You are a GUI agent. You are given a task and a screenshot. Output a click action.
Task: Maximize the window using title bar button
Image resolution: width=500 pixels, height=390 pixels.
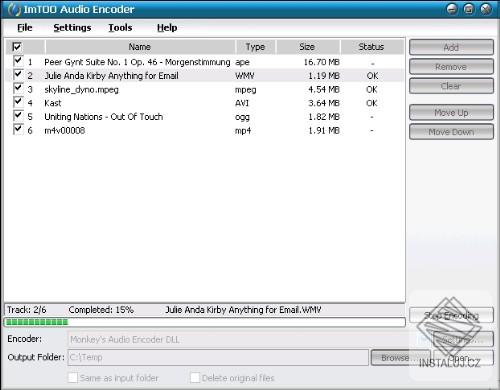click(x=469, y=9)
